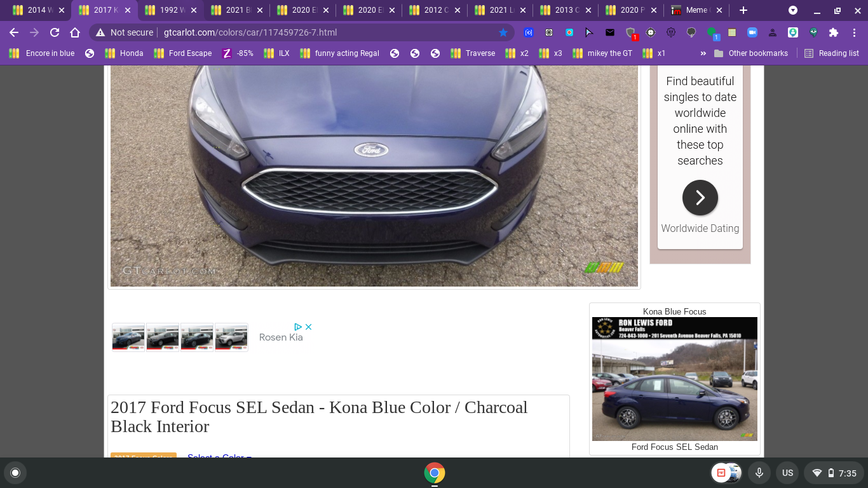The image size is (868, 488).
Task: Click the crosshair target extension icon
Action: click(x=651, y=32)
